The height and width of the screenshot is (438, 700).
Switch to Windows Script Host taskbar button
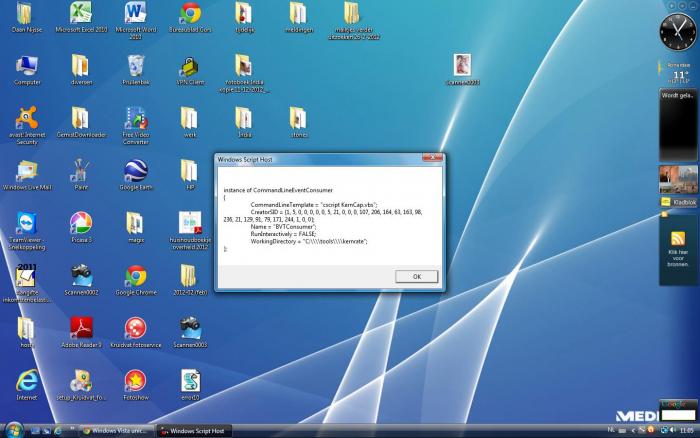click(x=193, y=431)
